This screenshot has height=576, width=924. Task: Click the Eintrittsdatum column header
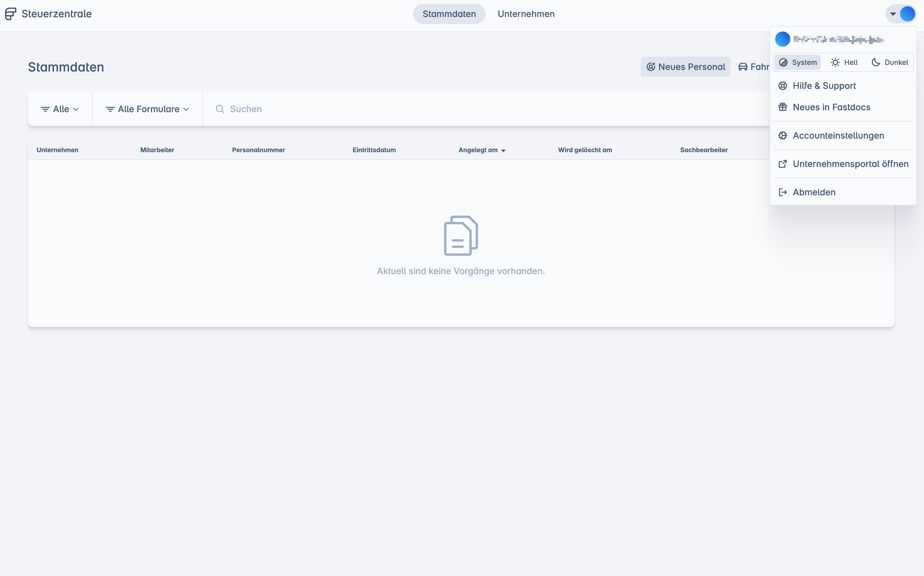point(374,150)
